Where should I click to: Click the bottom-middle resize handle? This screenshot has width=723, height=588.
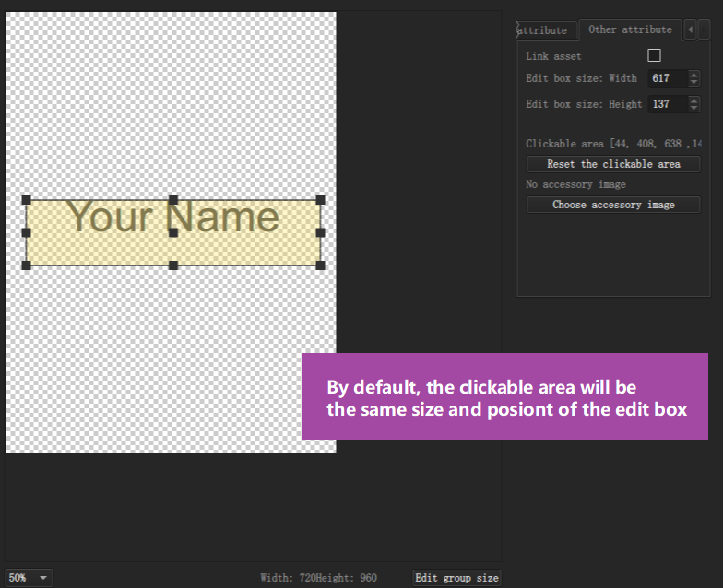(x=173, y=265)
